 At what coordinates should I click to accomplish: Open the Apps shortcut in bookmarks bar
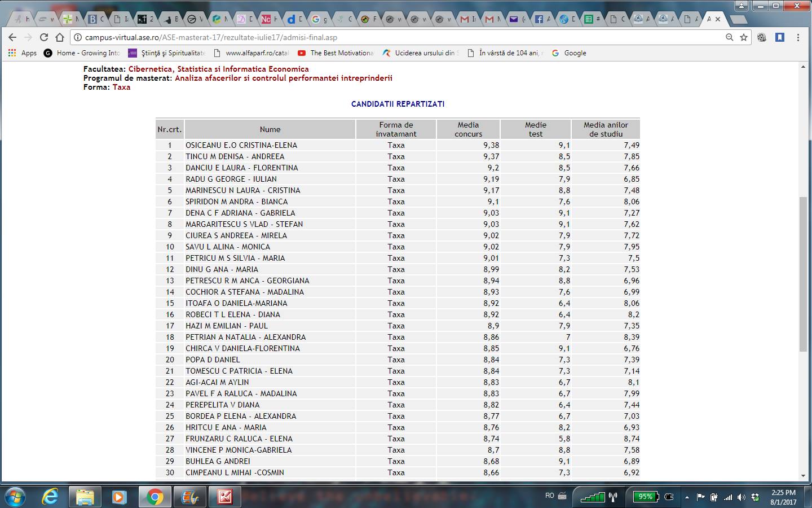point(23,53)
